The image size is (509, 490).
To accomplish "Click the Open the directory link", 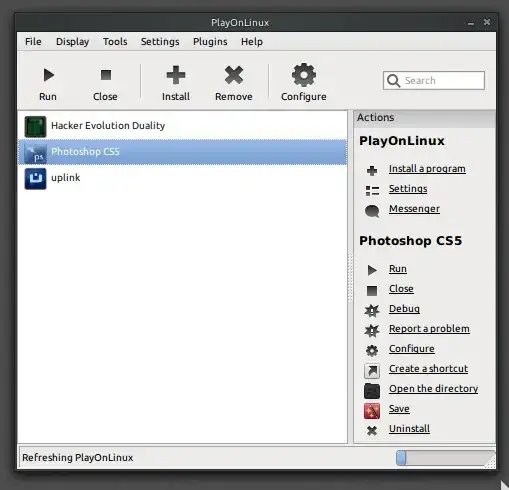I will (433, 389).
